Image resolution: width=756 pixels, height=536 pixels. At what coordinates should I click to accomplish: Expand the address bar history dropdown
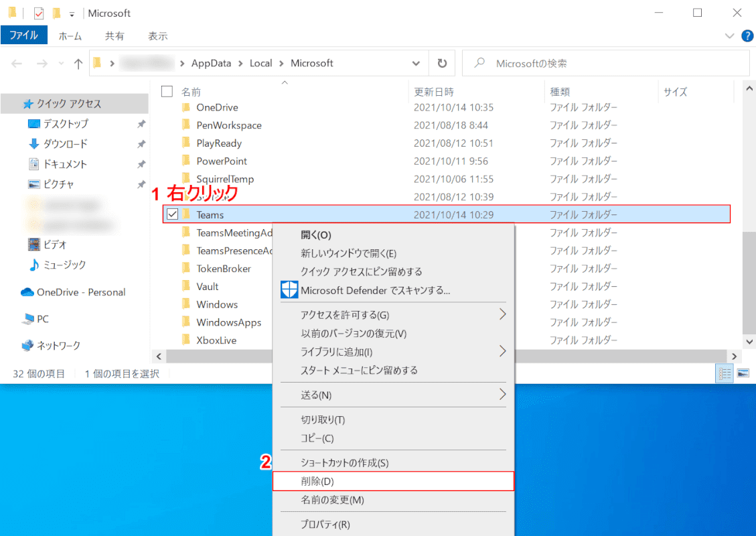point(416,63)
